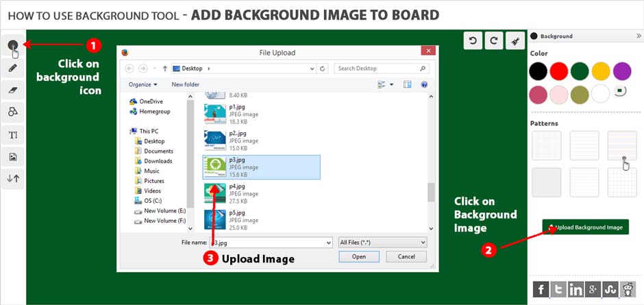Click New folder
The height and width of the screenshot is (305, 644).
(x=185, y=84)
